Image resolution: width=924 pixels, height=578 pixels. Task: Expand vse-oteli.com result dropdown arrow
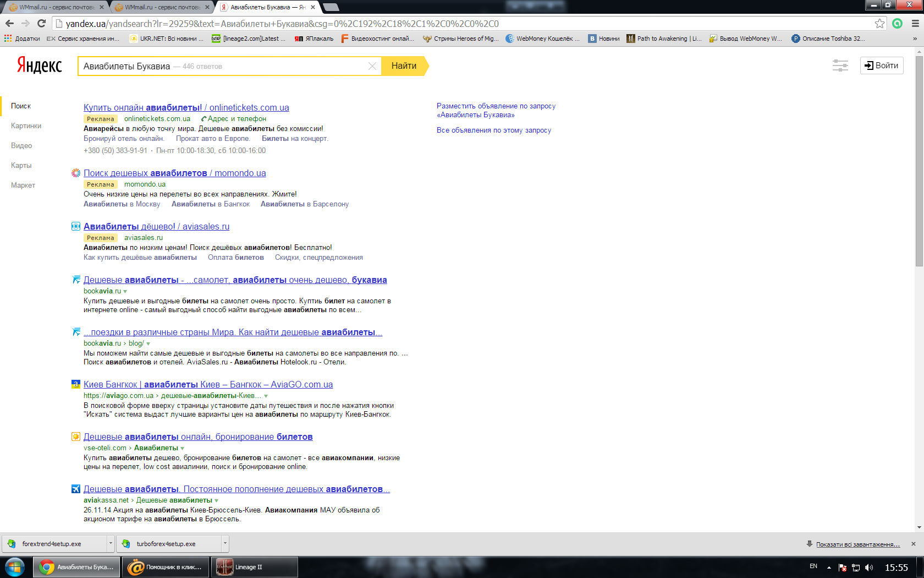pos(183,448)
